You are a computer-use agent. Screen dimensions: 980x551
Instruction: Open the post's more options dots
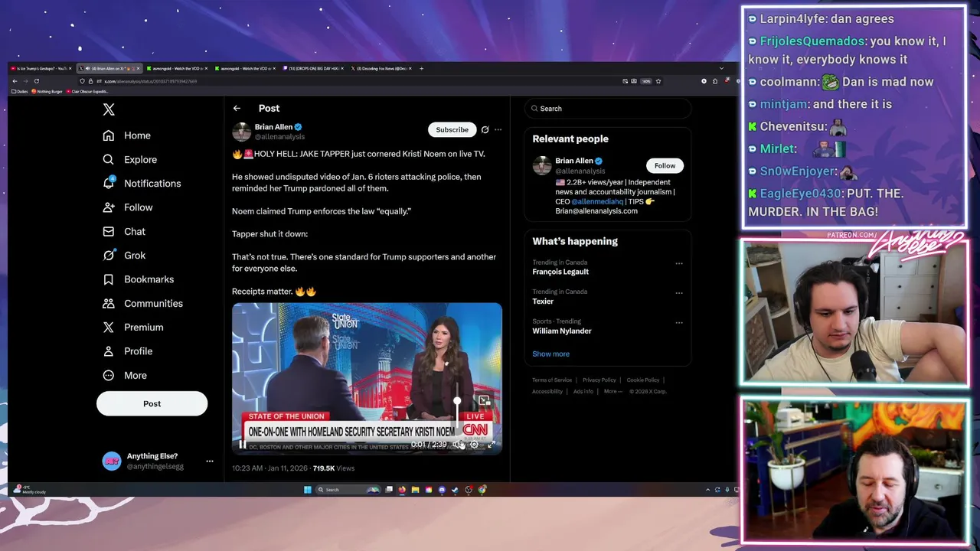tap(498, 129)
